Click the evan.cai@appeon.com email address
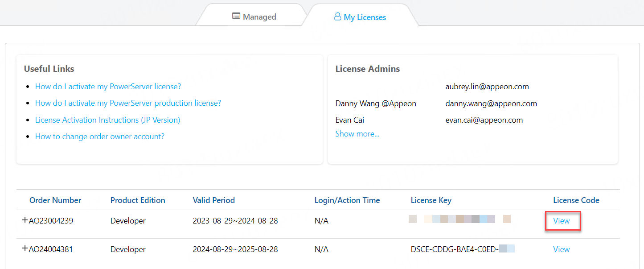The image size is (644, 269). pos(484,120)
